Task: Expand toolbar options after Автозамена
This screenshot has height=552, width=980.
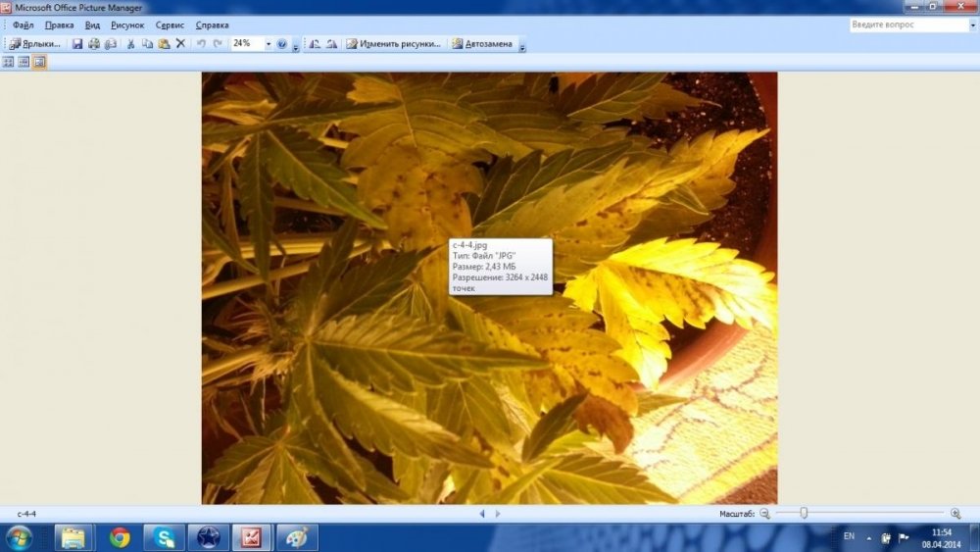Action: [522, 46]
